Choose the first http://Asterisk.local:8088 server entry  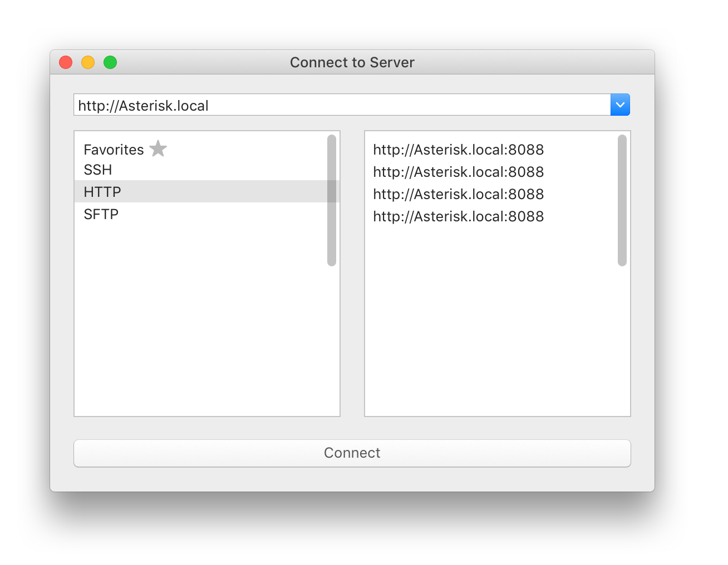tap(458, 150)
